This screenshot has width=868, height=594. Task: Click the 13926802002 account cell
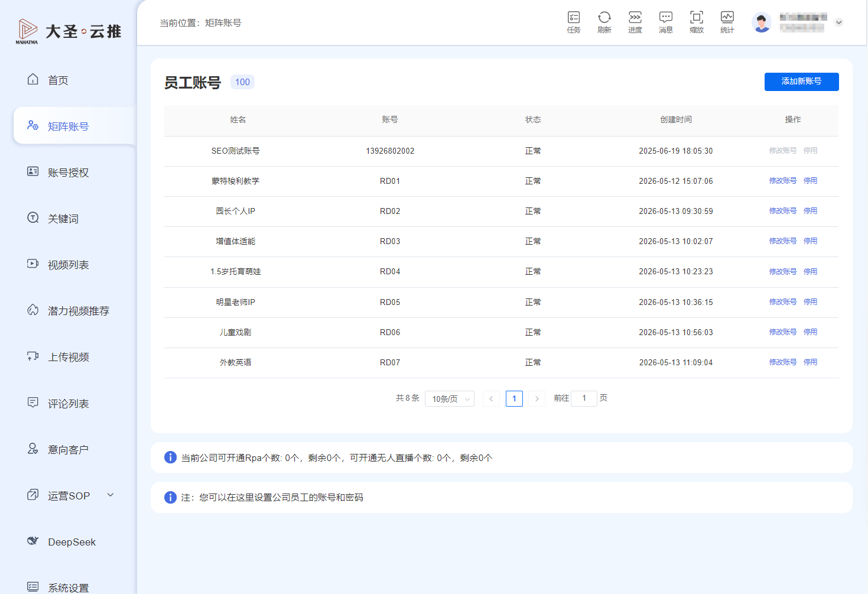coord(390,151)
